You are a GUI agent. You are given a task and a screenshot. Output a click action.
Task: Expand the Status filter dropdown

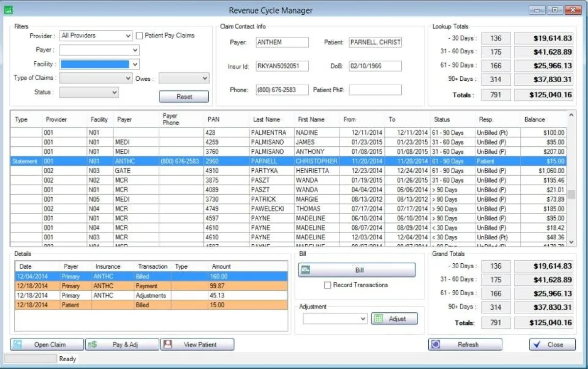click(114, 92)
